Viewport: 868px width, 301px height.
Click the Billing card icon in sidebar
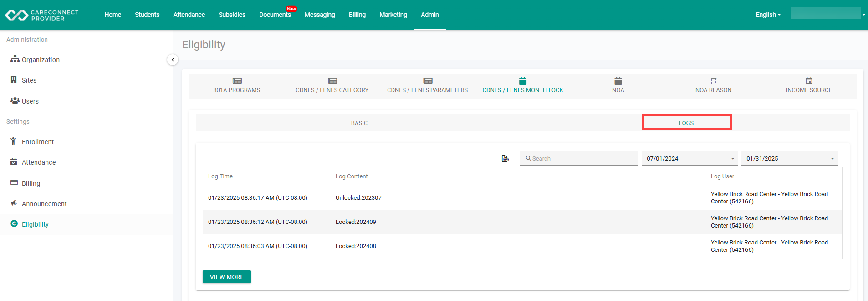click(x=14, y=182)
